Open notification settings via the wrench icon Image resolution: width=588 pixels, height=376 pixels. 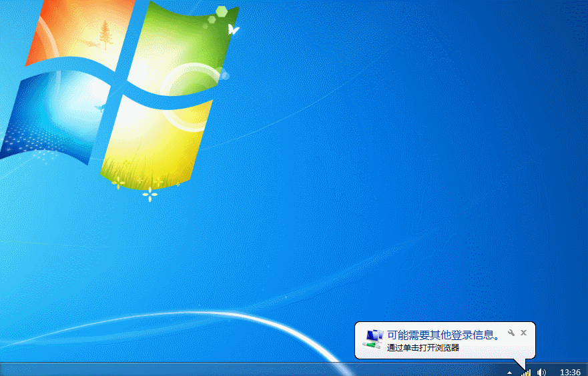(511, 333)
